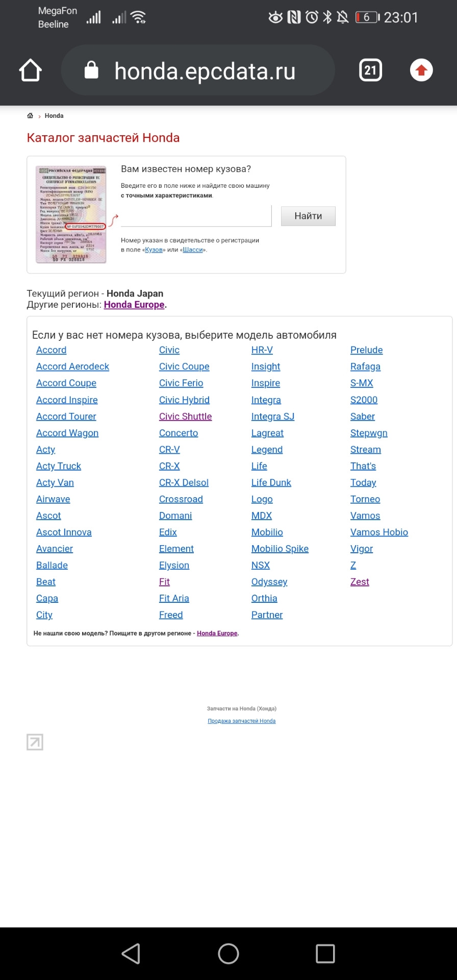Focus the body number input field

(196, 216)
